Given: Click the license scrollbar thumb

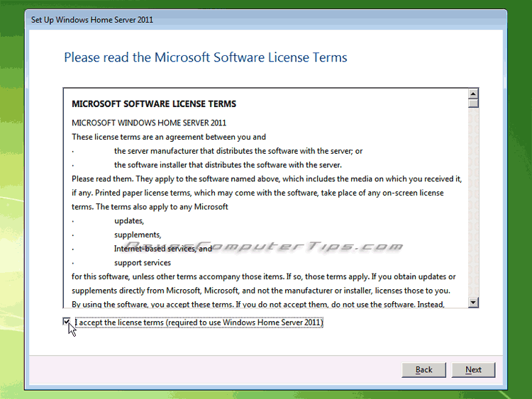Looking at the screenshot, I should 473,103.
